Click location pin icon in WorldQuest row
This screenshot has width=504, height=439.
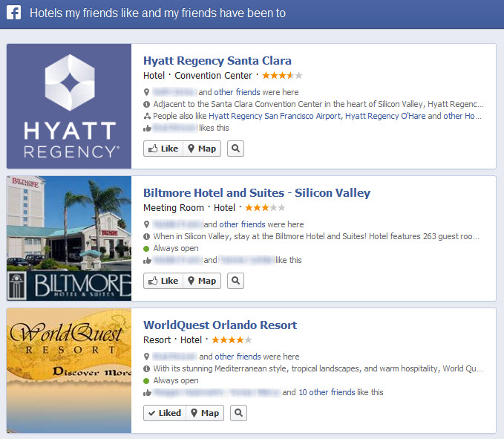[146, 357]
